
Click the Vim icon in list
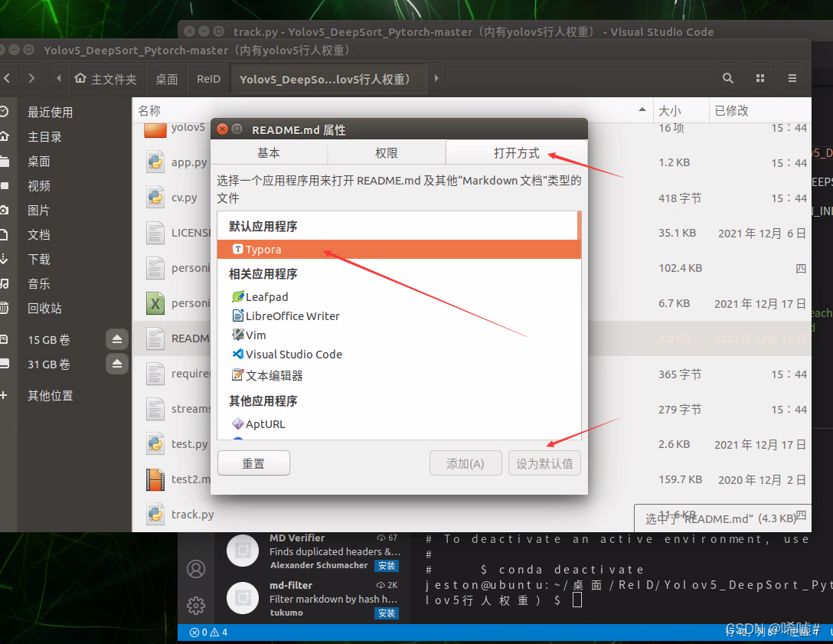tap(238, 335)
